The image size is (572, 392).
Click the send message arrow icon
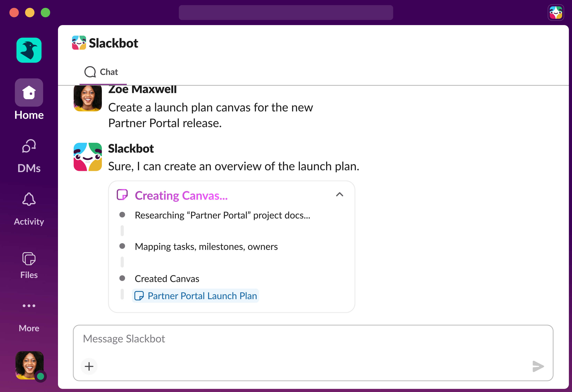[538, 366]
